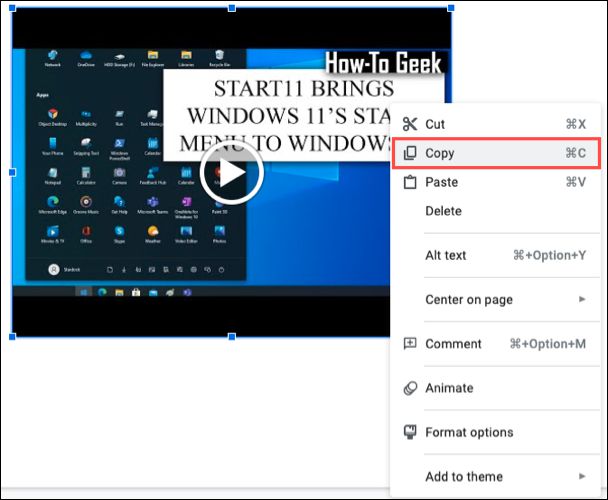Click the Recycle Bin icon in video thumbnail
The width and height of the screenshot is (608, 500).
[219, 55]
